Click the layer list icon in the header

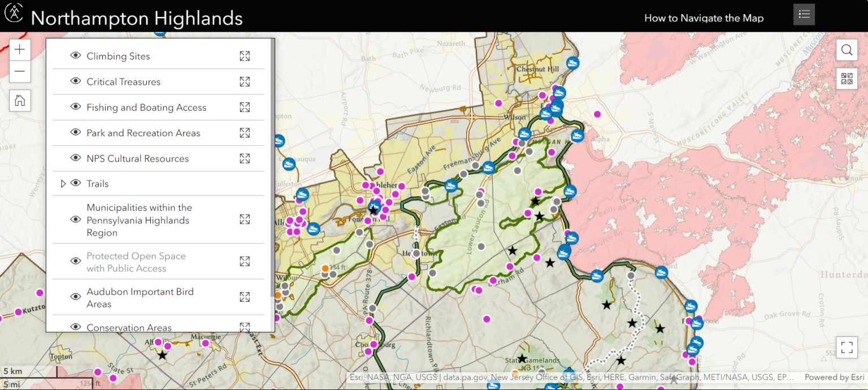tap(804, 14)
